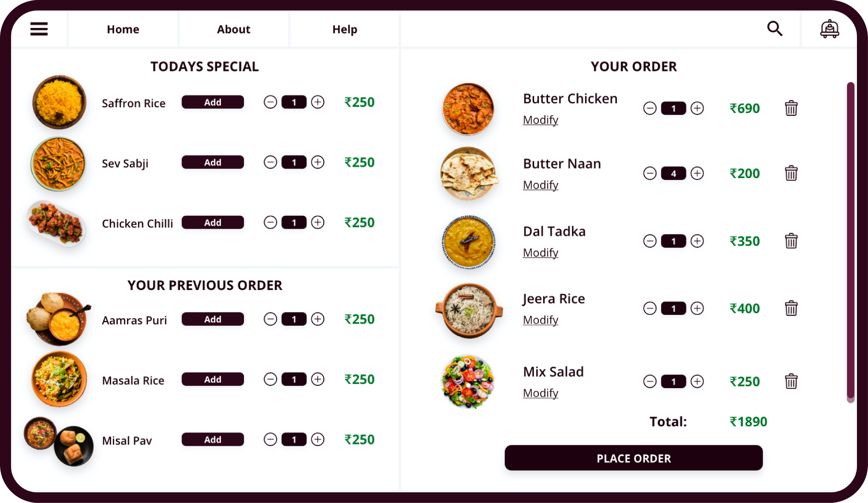Delete Mix Salad from order
Image resolution: width=868 pixels, height=503 pixels.
(x=791, y=381)
